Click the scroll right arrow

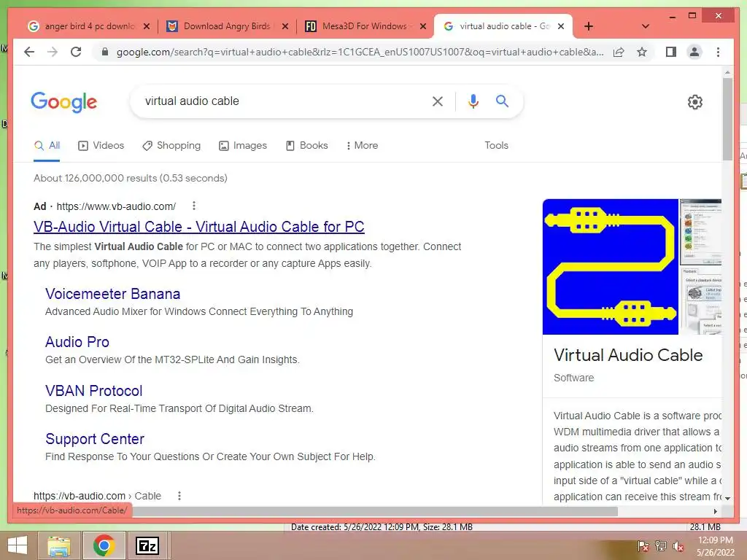click(x=715, y=511)
